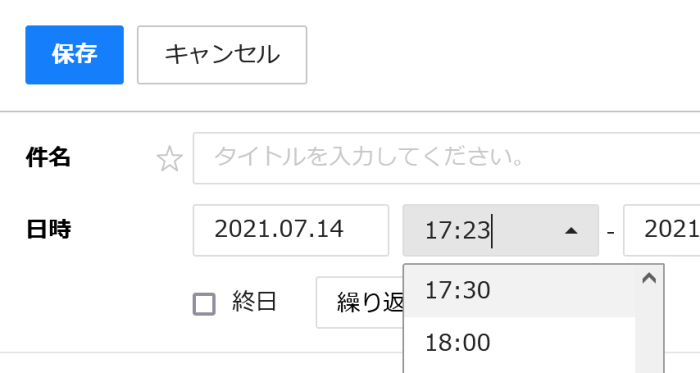Click the dash between start and end times
Screen dimensions: 700x373
click(x=611, y=232)
